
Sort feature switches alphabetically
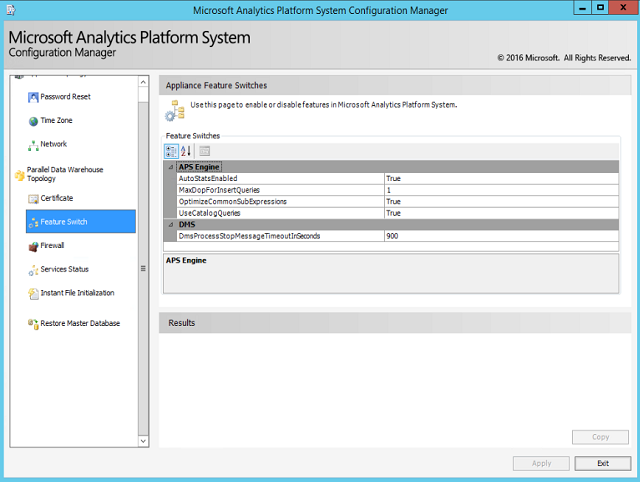tap(185, 151)
